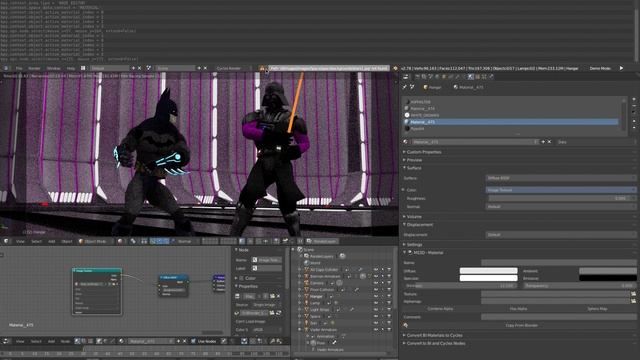Click Demo Mode play icon

621,68
